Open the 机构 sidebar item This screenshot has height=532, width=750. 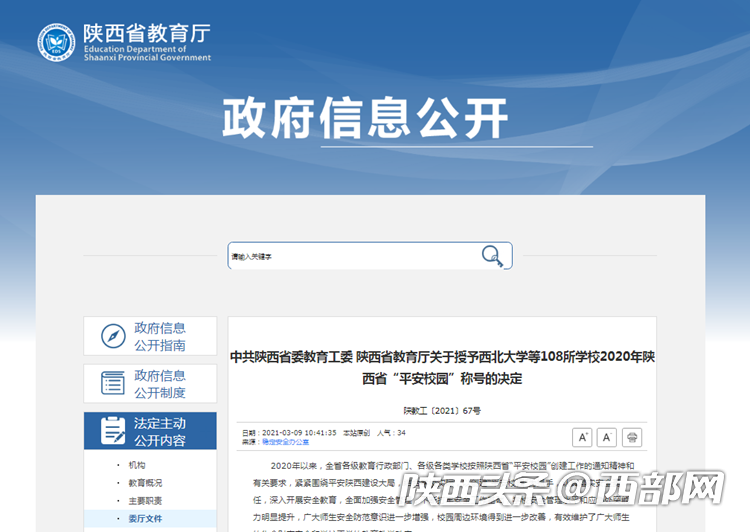pos(137,465)
